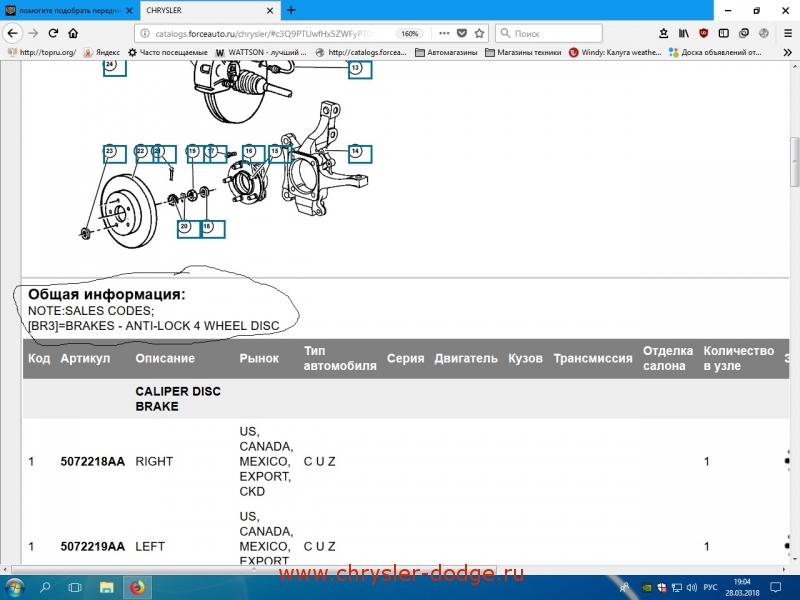This screenshot has height=600, width=800.
Task: Click the Артикул column header
Action: [x=85, y=358]
